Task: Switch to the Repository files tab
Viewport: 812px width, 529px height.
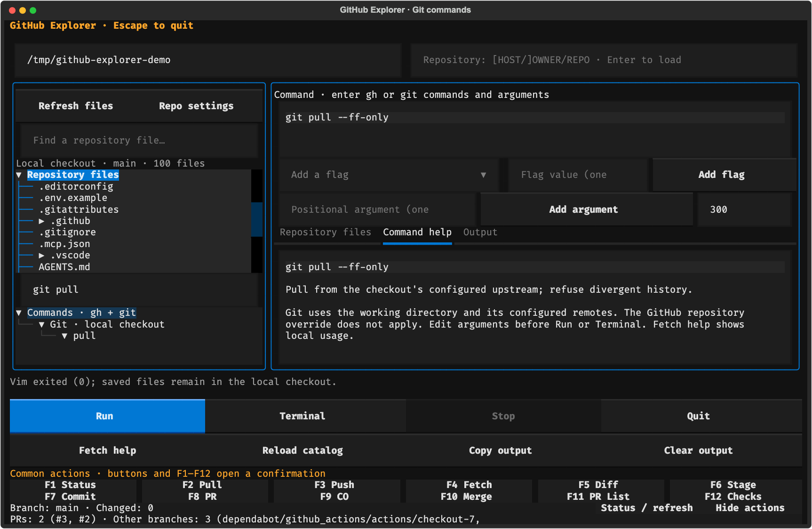Action: [x=325, y=232]
